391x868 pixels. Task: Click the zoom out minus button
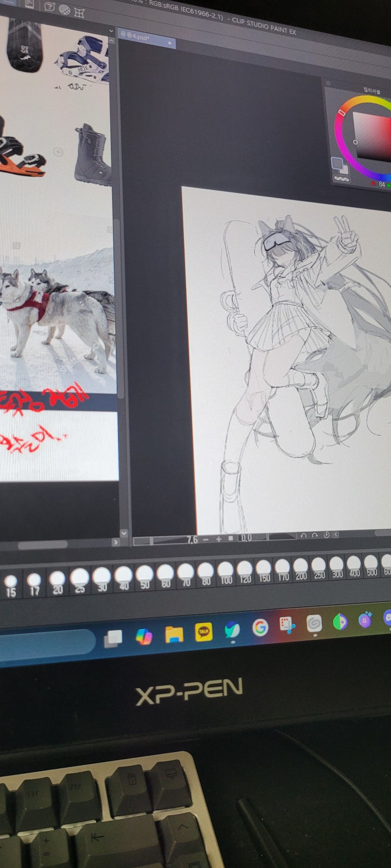click(206, 539)
